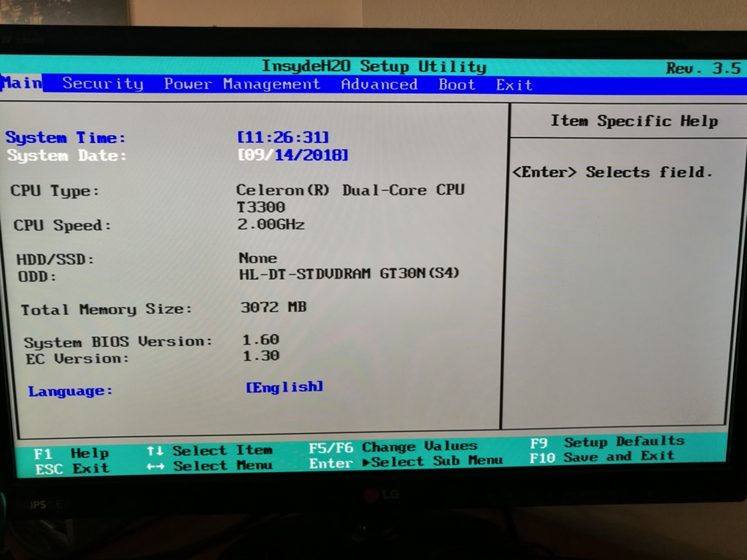Screen dimensions: 747x560
Task: Click the CPU Speed label
Action: pyautogui.click(x=63, y=225)
